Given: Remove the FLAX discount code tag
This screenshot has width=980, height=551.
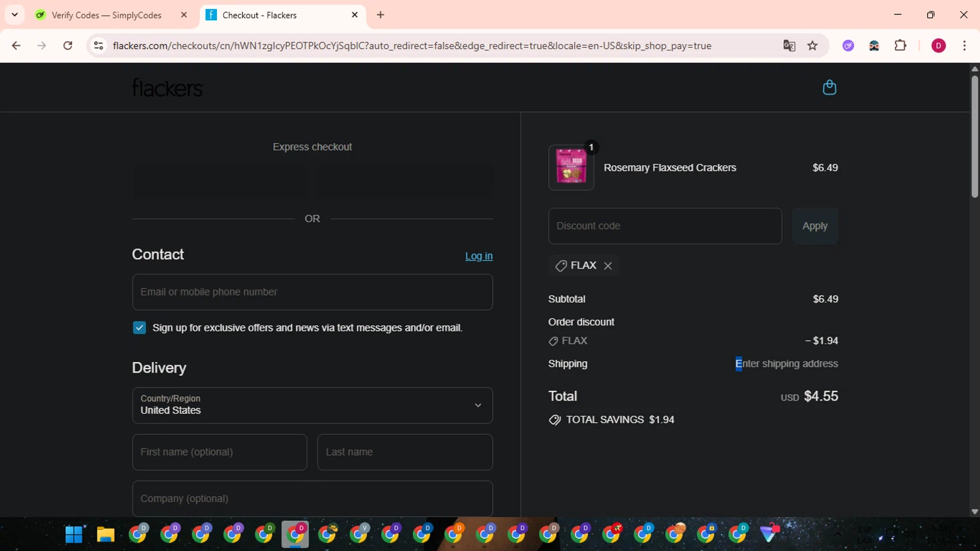Looking at the screenshot, I should [608, 265].
